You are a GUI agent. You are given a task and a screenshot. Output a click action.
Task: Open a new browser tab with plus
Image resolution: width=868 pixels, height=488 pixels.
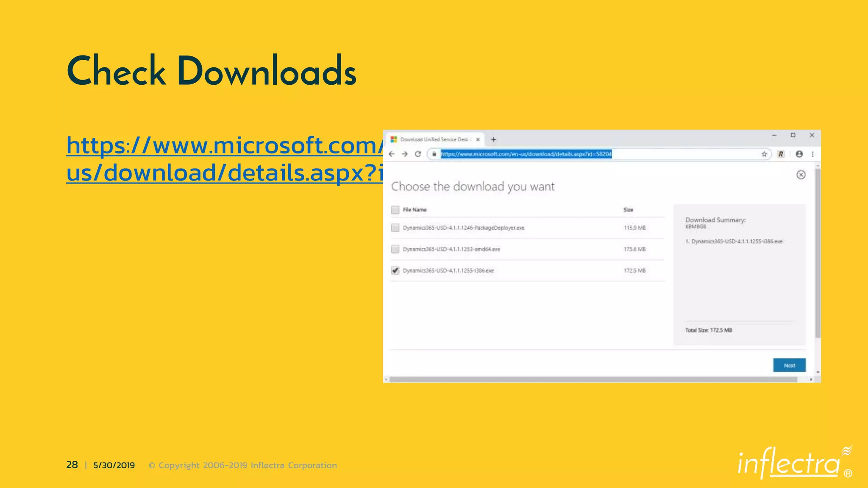click(493, 139)
